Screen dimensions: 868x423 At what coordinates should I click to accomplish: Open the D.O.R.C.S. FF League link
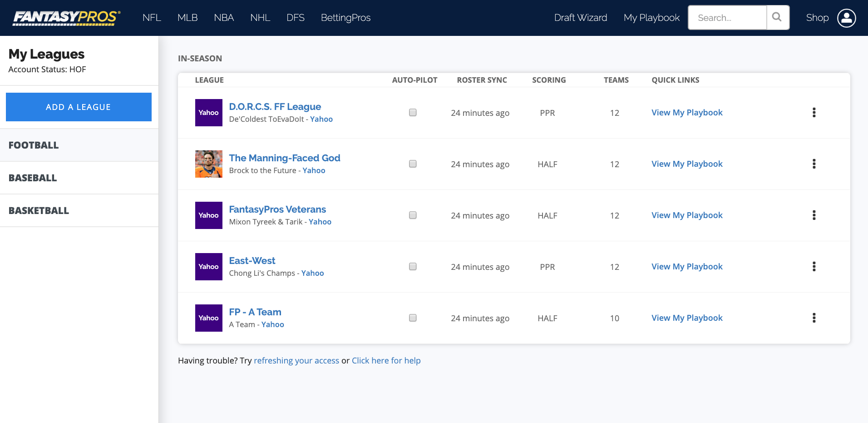[275, 107]
